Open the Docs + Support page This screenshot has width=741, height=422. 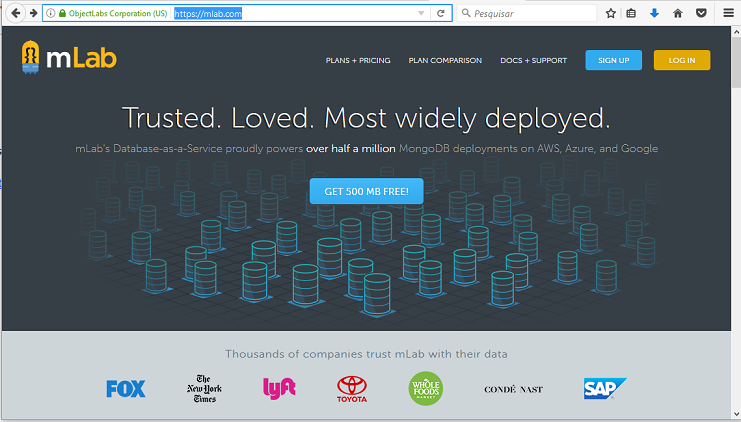click(534, 60)
